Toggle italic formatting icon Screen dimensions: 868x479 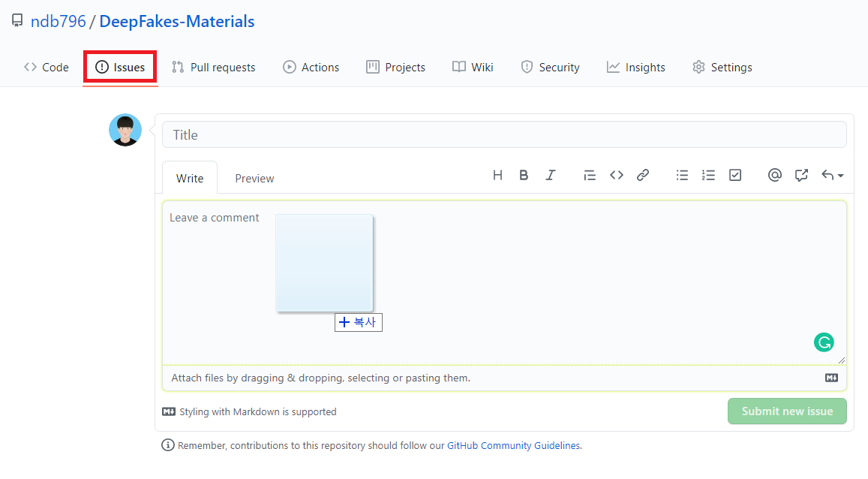point(550,176)
